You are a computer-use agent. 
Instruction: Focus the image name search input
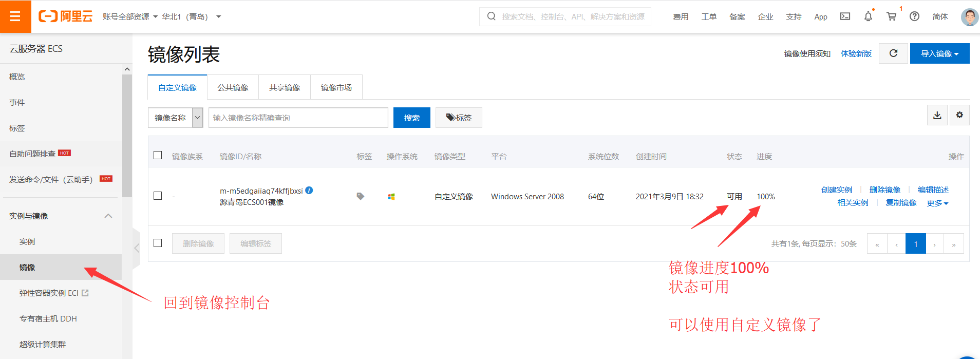(298, 118)
